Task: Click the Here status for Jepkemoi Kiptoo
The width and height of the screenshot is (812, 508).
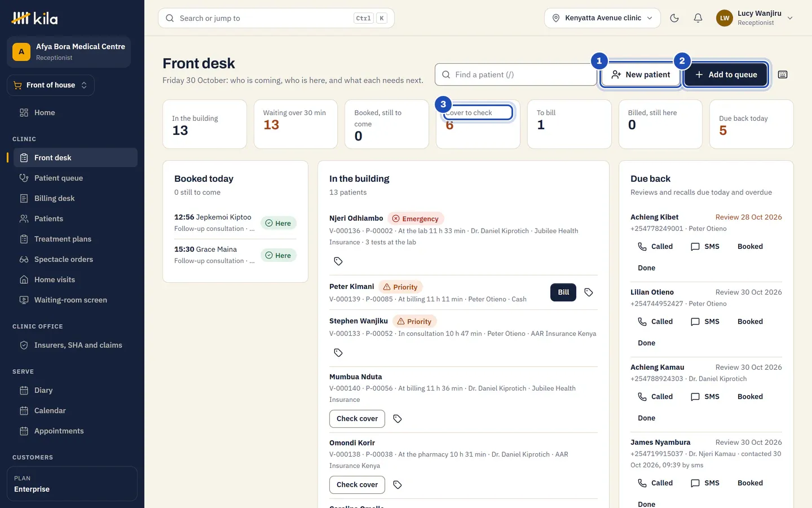Action: [x=279, y=224]
